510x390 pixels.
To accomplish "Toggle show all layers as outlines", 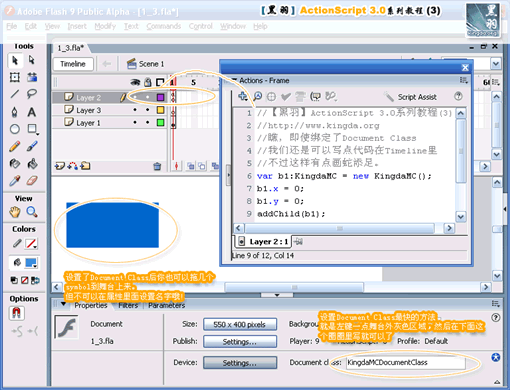I will [160, 82].
